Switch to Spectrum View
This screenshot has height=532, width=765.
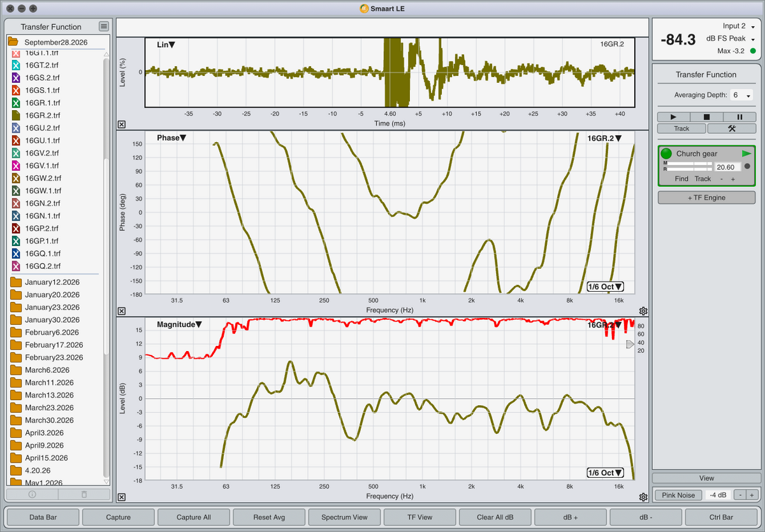coord(344,517)
